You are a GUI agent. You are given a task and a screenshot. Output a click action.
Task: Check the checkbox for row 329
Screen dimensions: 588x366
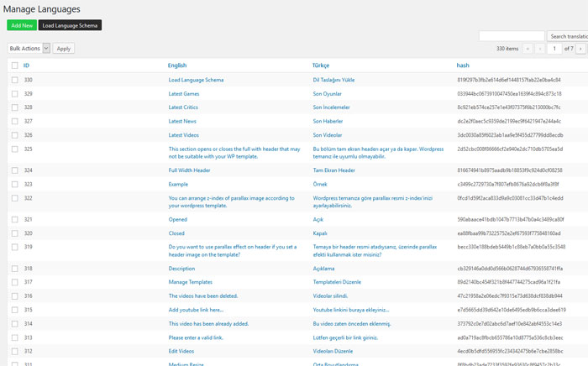(14, 94)
